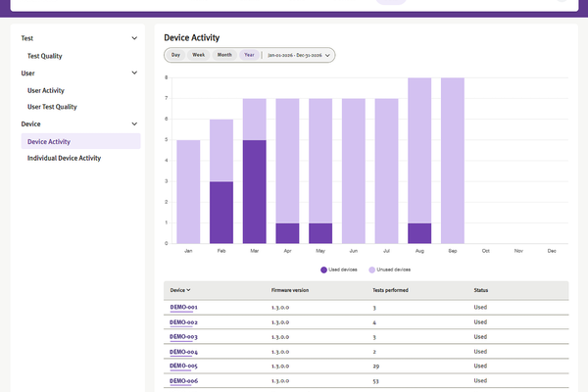The width and height of the screenshot is (588, 392).
Task: Click the User section heading
Action: pos(27,73)
